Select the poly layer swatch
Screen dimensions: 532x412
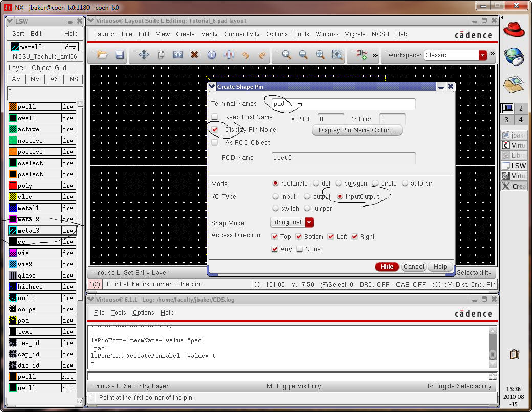(13, 186)
